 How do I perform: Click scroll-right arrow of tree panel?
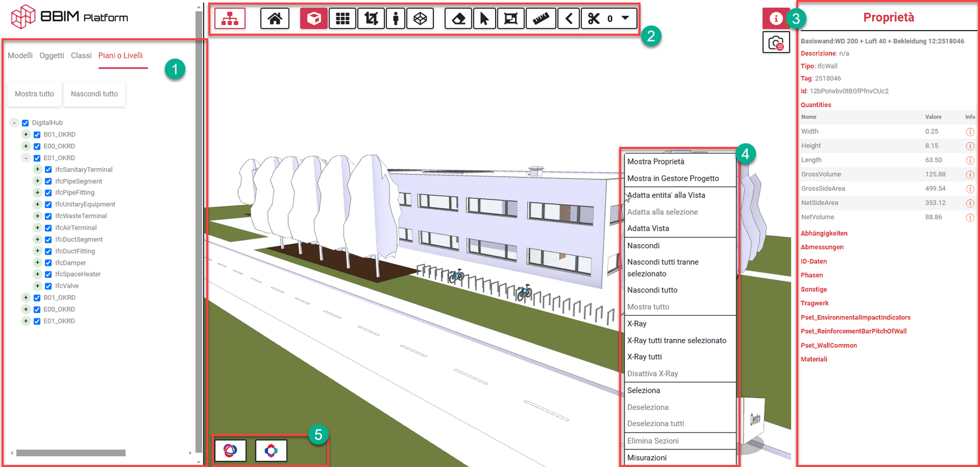tap(190, 453)
